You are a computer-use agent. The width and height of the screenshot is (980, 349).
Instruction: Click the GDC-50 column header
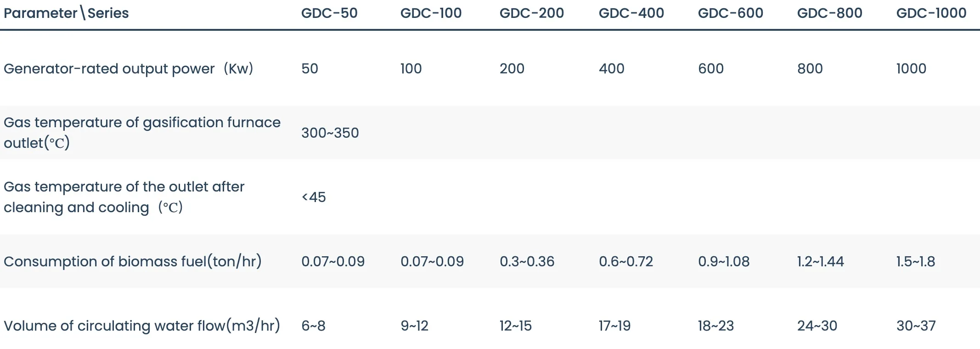click(329, 13)
